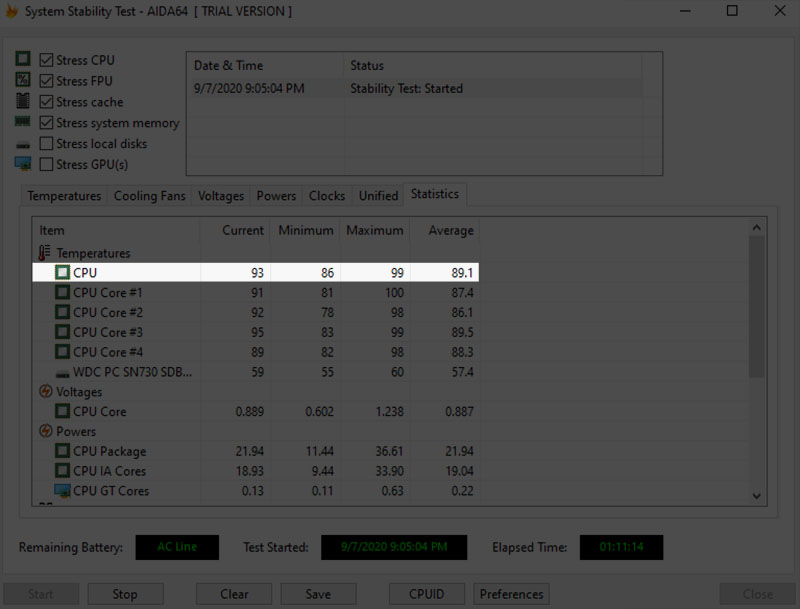The width and height of the screenshot is (800, 609).
Task: Click the statistics vertical scrollbar thumb
Action: pos(757,307)
